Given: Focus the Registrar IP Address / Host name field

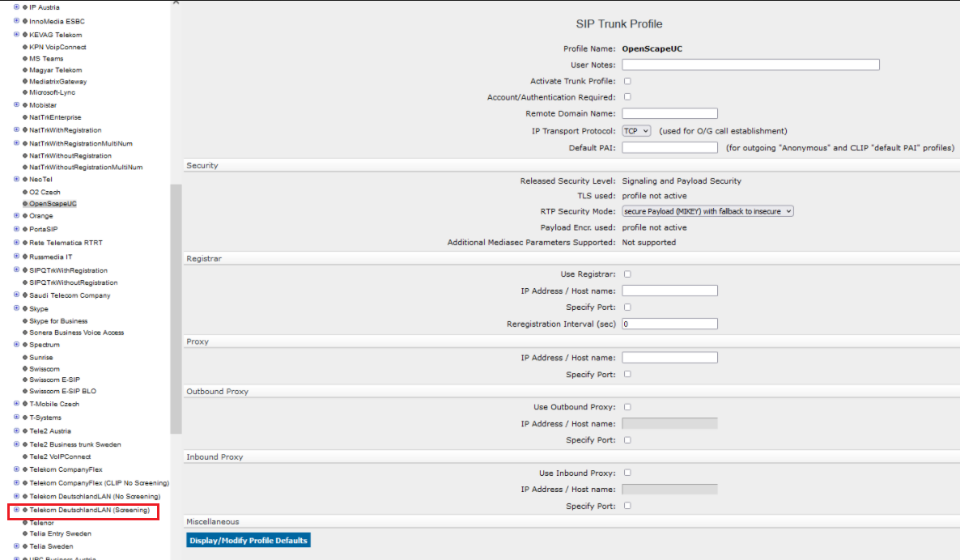Looking at the screenshot, I should point(669,291).
